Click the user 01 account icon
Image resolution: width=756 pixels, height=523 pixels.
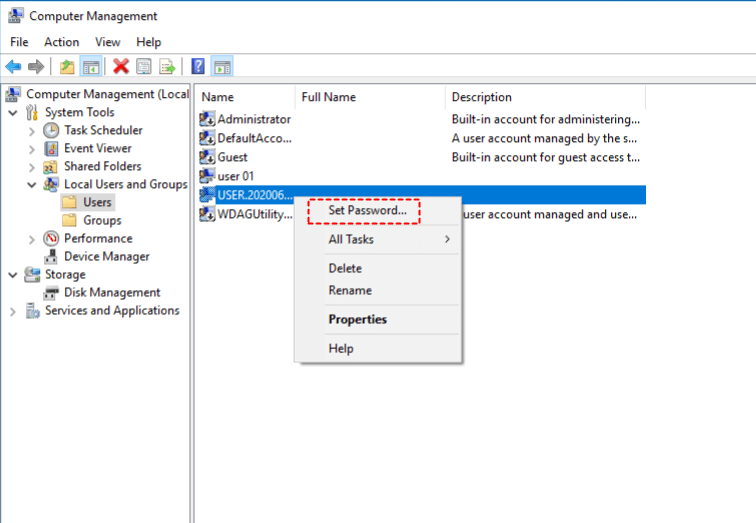[207, 175]
